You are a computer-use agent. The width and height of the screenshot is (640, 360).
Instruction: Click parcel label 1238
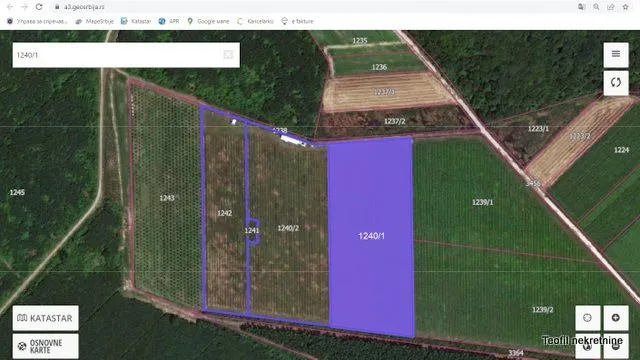280,130
